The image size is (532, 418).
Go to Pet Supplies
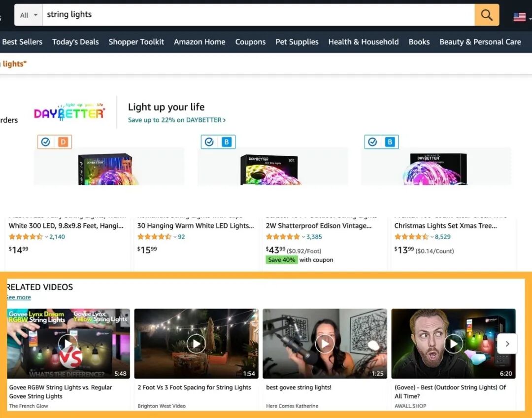(297, 42)
